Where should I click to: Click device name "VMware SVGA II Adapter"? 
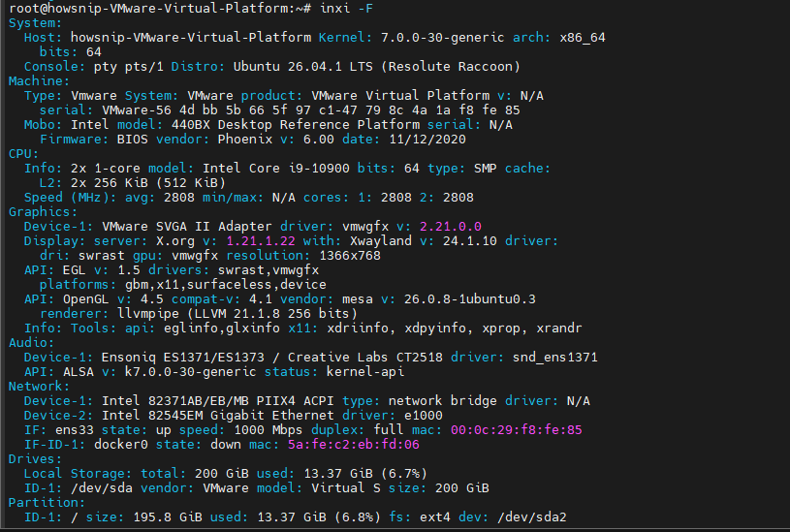(186, 227)
